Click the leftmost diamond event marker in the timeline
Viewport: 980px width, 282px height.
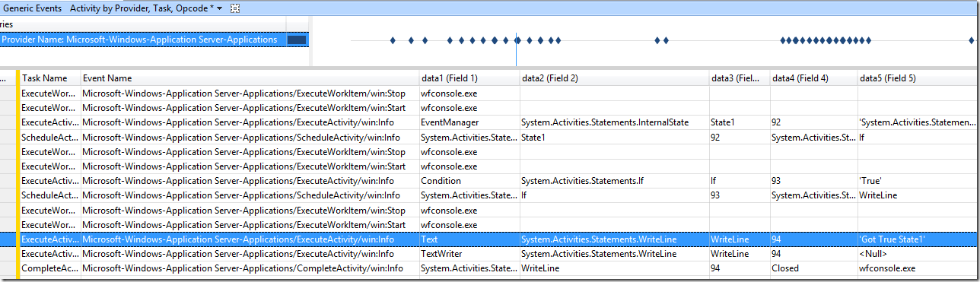[393, 40]
